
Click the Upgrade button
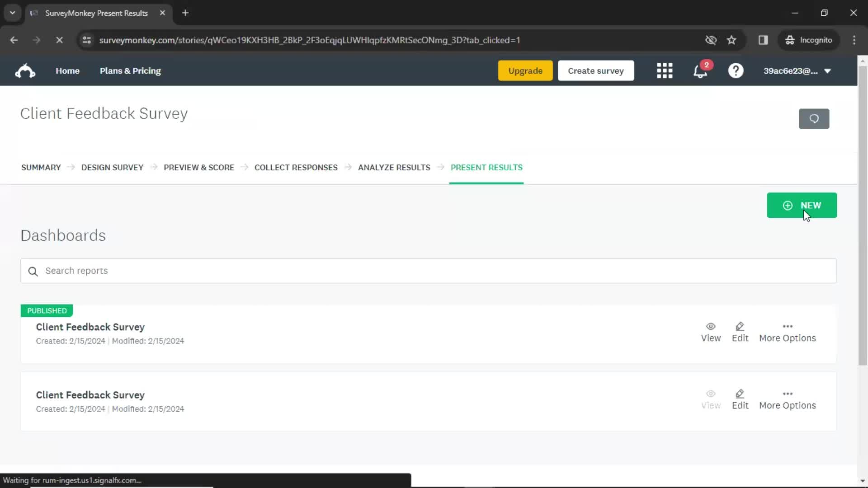[x=525, y=71]
